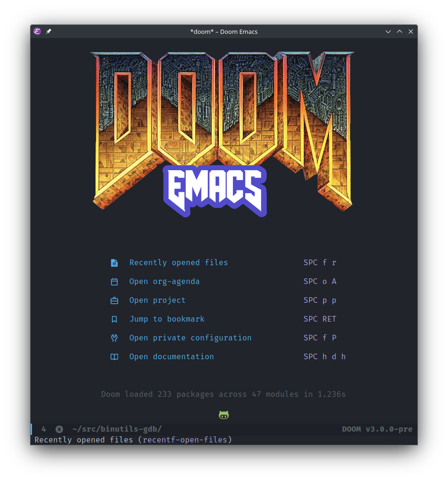The width and height of the screenshot is (448, 481).
Task: Open private configuration from the dashboard
Action: (190, 338)
